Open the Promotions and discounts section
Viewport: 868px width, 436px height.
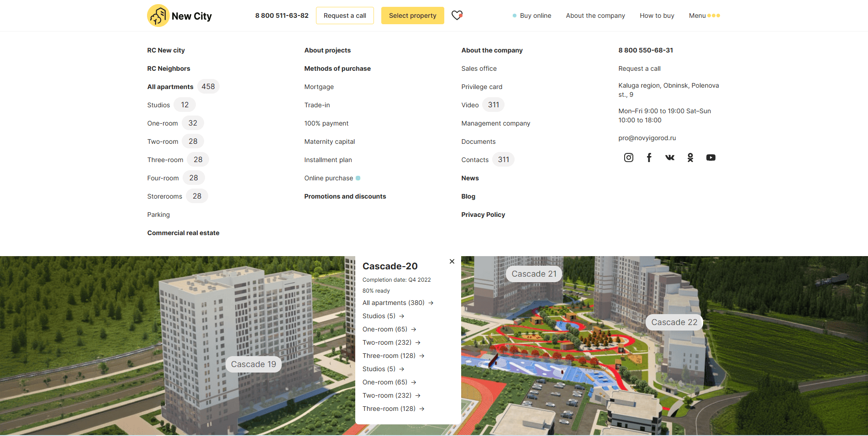(x=345, y=196)
